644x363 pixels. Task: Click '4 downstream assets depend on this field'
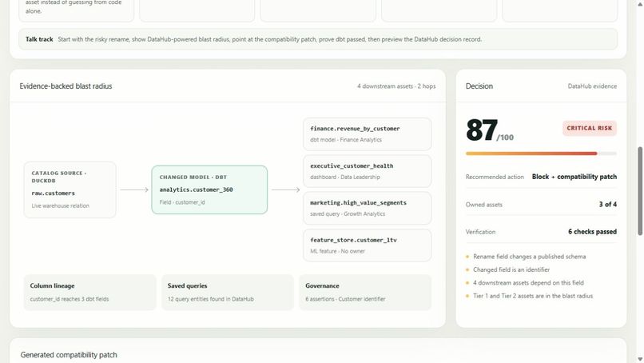pos(528,283)
